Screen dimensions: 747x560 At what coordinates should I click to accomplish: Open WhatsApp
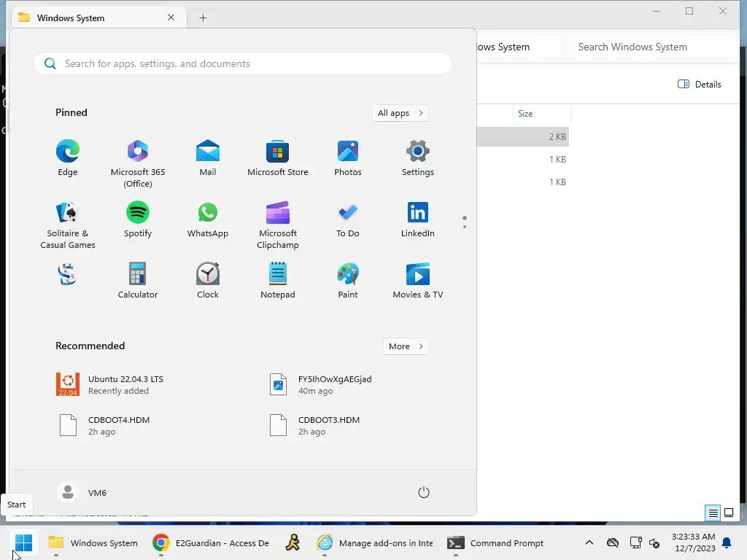[208, 219]
